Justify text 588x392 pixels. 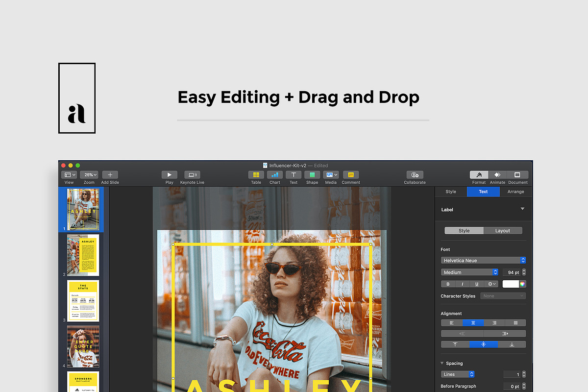coord(515,323)
